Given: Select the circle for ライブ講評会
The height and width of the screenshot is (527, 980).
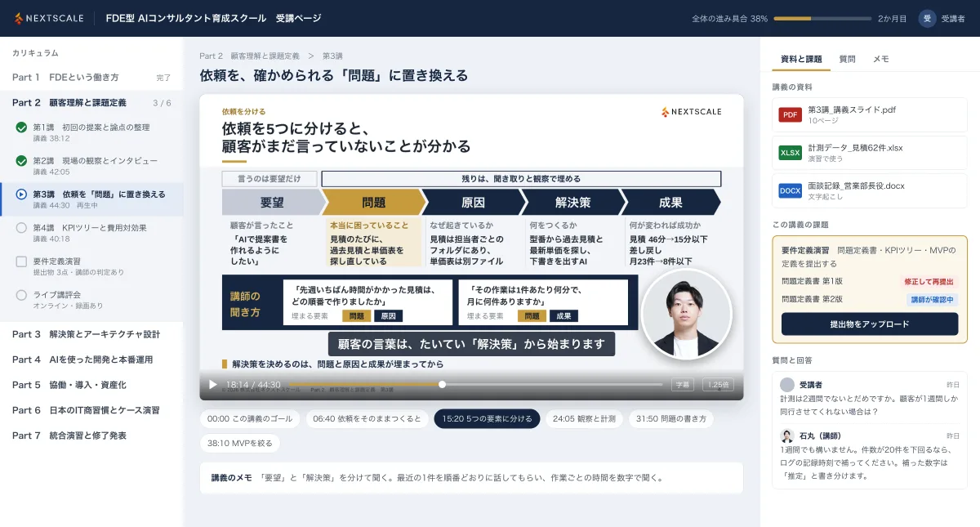Looking at the screenshot, I should pos(22,295).
